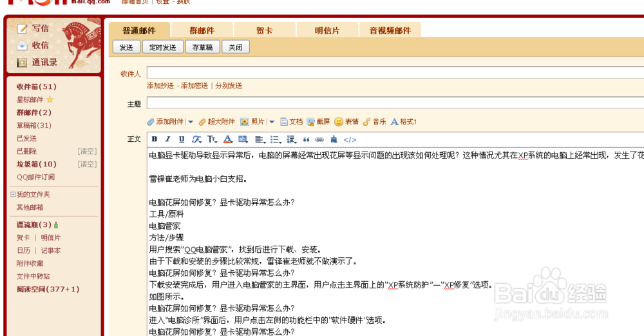Open 其他邮箱 in the sidebar
The height and width of the screenshot is (336, 644).
point(30,207)
